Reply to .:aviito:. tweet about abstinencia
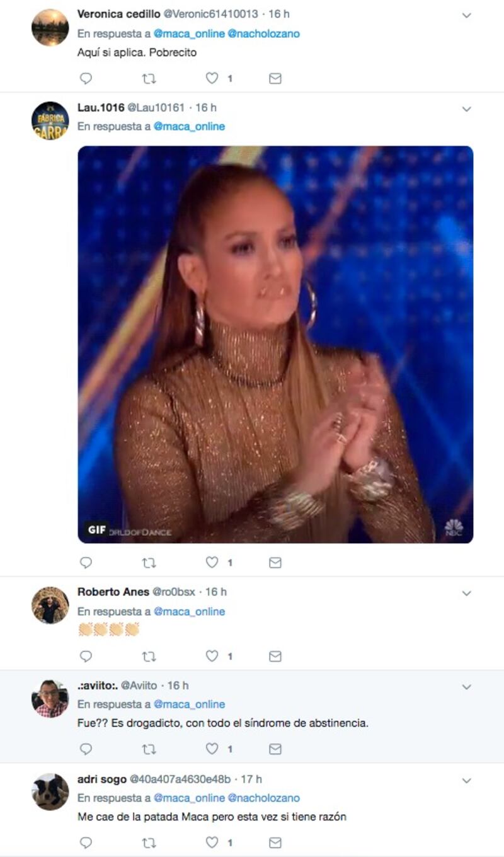This screenshot has width=504, height=857. click(86, 749)
